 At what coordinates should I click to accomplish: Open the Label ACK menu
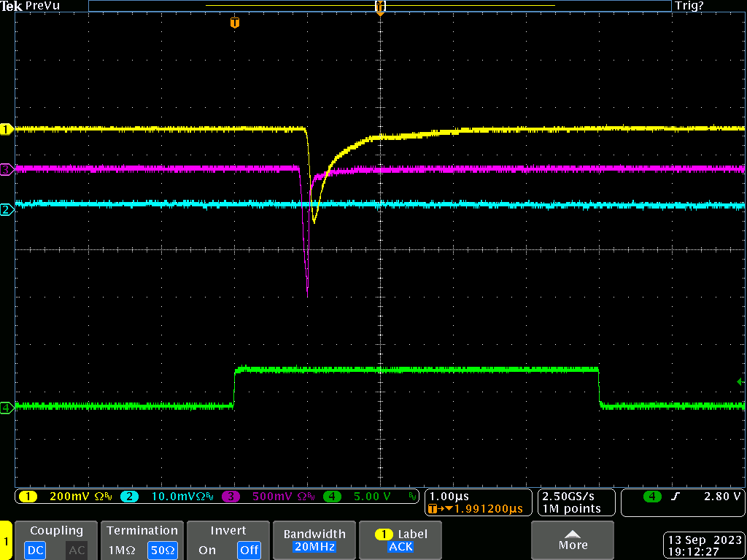coord(400,540)
